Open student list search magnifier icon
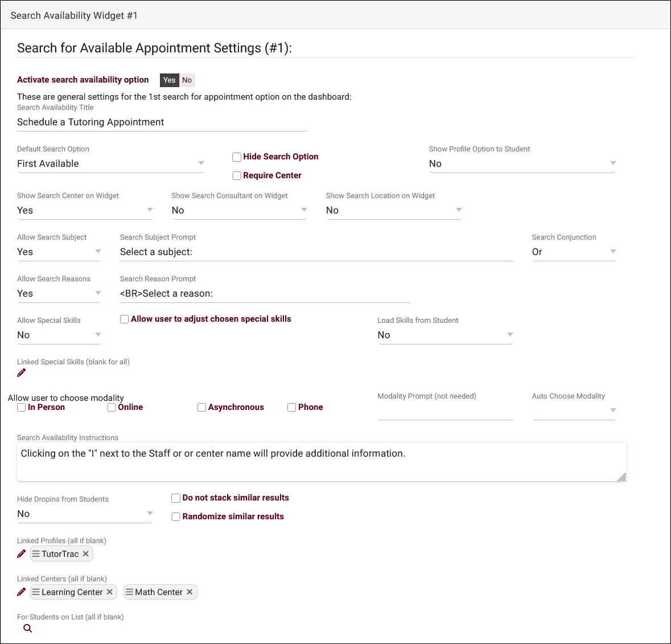This screenshot has width=671, height=644. click(27, 629)
